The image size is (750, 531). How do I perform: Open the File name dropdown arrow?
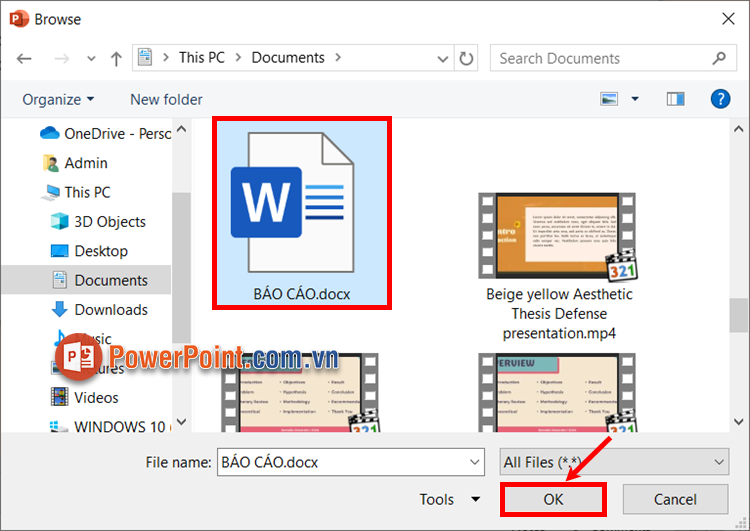click(474, 462)
